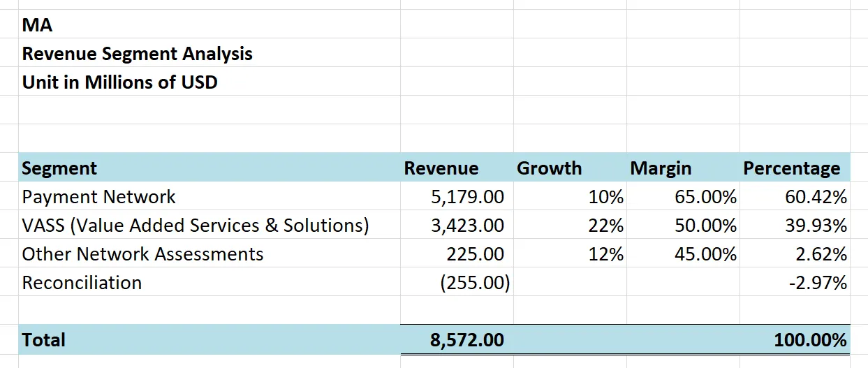Click the "Percentage" column header cell
868x368 pixels.
(791, 168)
